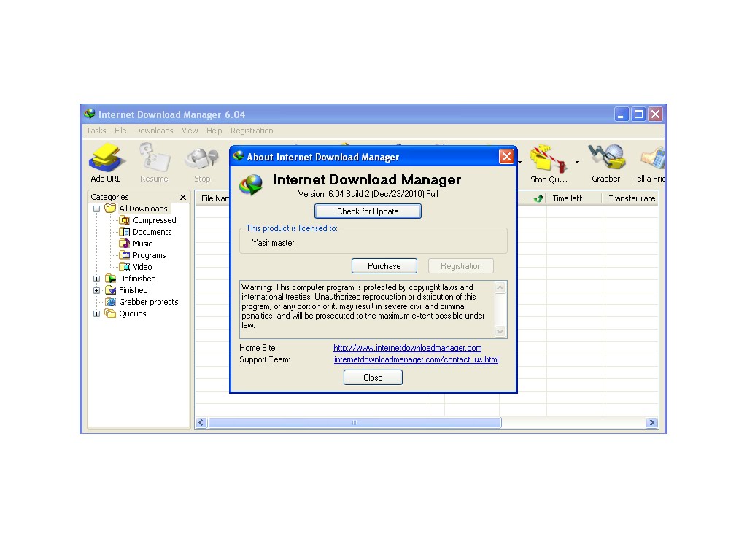Expand the Unfinished tree node
This screenshot has width=747, height=560.
pos(97,279)
